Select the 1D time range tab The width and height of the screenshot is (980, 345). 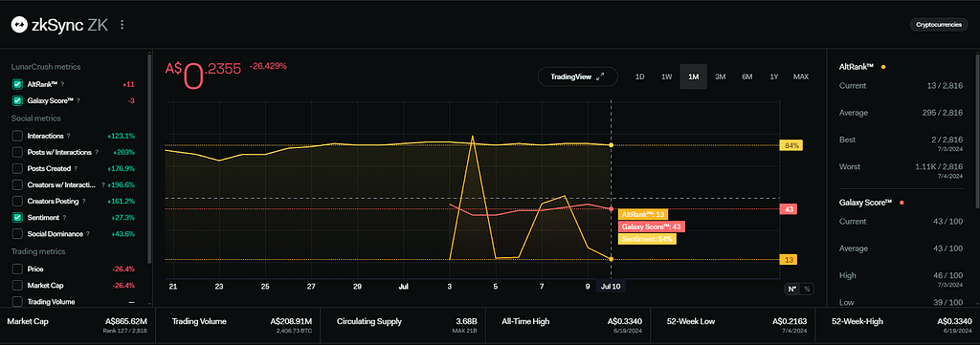click(x=640, y=76)
